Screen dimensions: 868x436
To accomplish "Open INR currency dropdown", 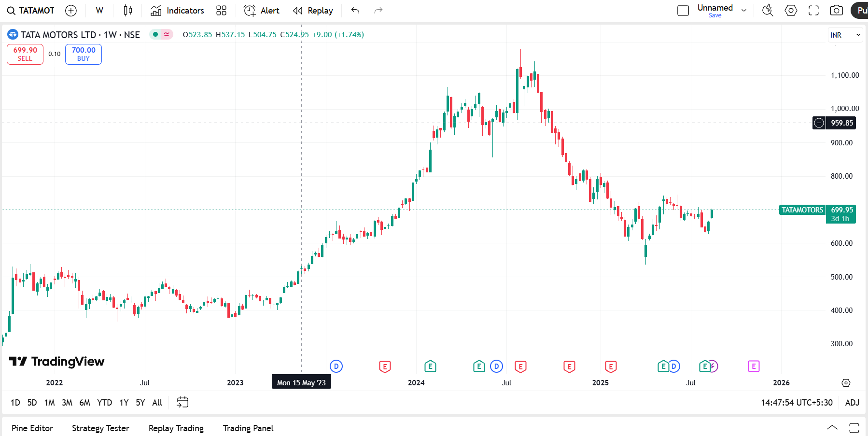I will (845, 35).
